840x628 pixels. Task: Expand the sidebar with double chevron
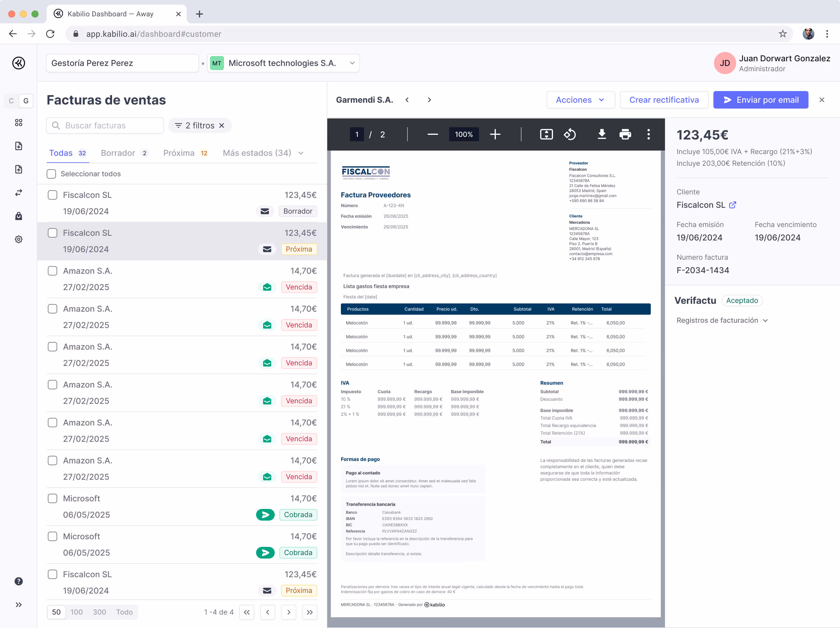19,604
